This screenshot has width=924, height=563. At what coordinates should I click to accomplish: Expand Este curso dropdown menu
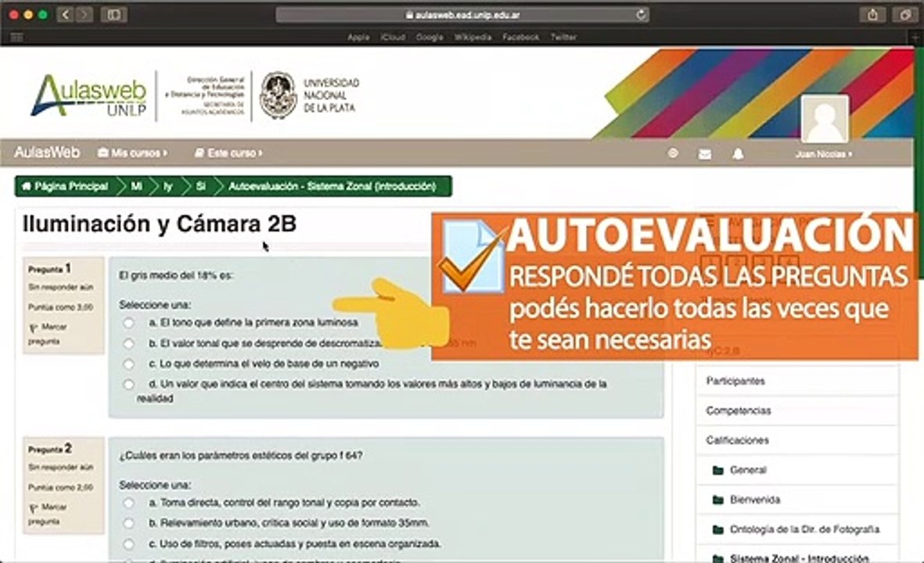tap(228, 153)
